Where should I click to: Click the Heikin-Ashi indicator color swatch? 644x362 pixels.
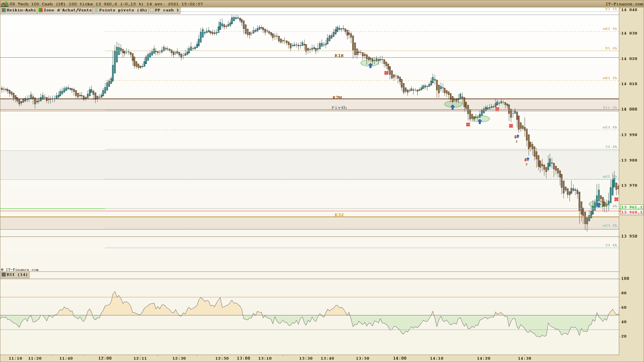tap(4, 10)
